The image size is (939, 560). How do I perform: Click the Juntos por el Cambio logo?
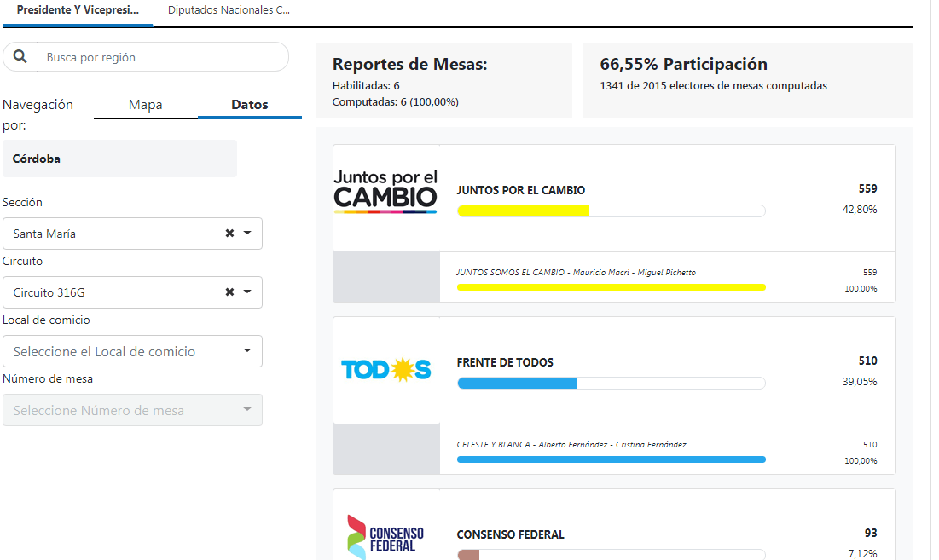(385, 192)
